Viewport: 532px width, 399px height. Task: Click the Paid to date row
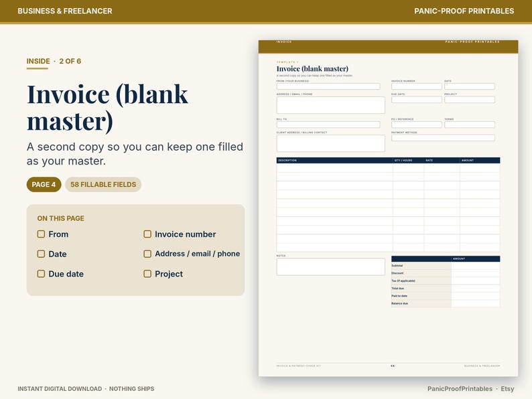[446, 296]
